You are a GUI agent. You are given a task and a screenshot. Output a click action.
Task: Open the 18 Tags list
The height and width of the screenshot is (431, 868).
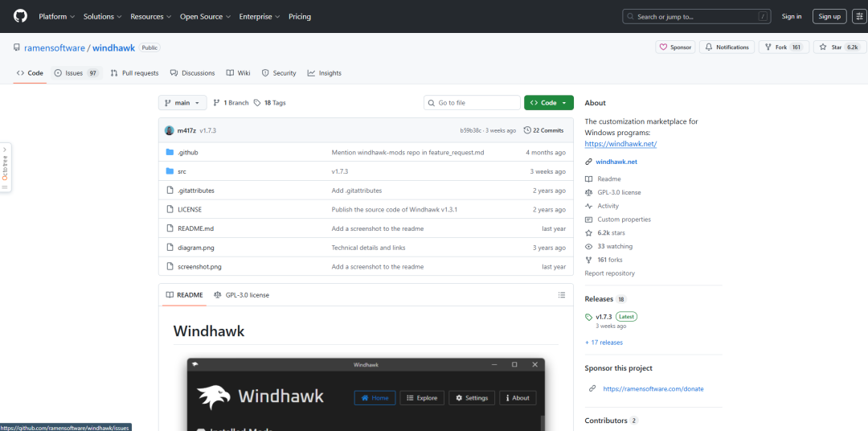pyautogui.click(x=270, y=103)
